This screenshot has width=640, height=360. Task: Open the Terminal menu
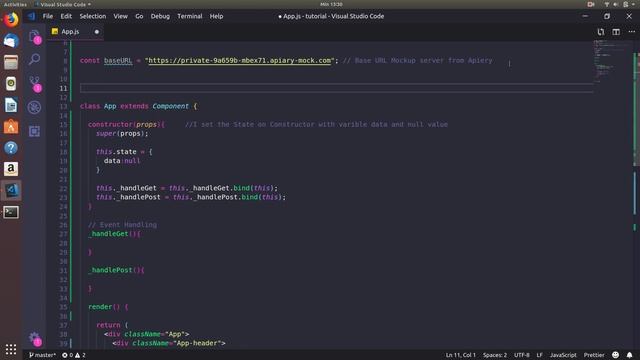point(190,16)
